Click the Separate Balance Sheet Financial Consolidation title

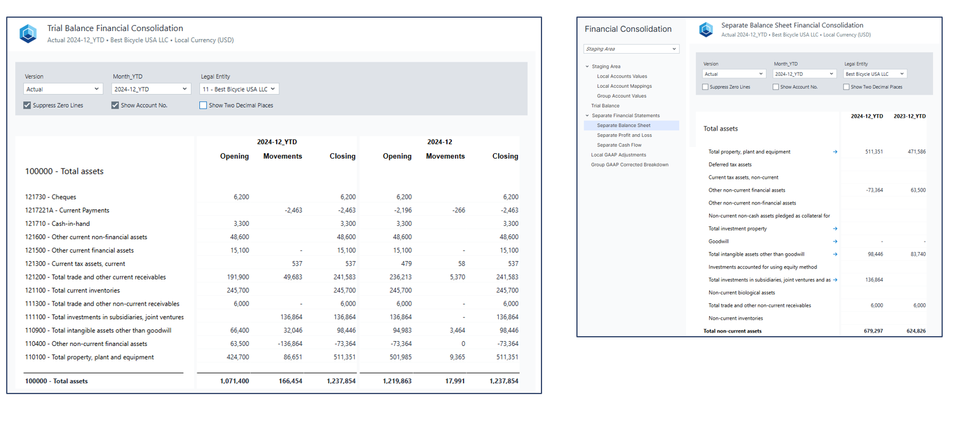click(x=792, y=25)
